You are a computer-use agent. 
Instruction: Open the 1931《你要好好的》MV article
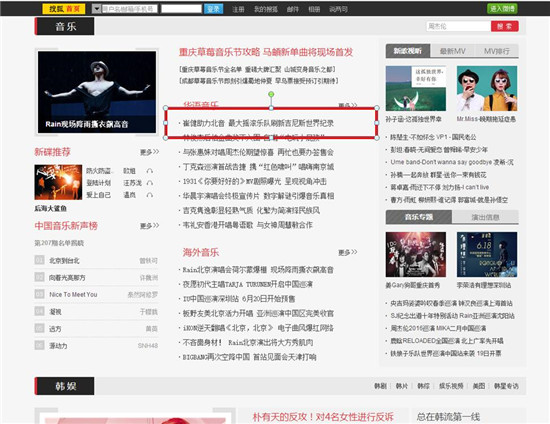point(255,181)
